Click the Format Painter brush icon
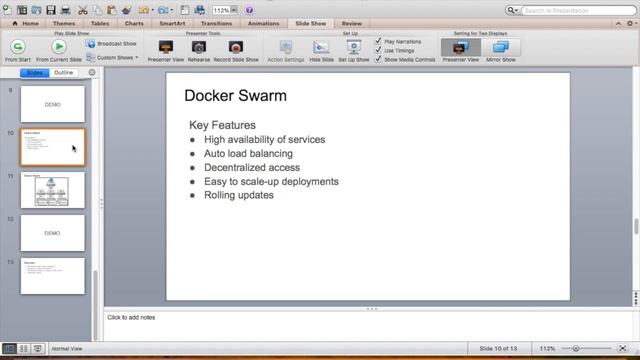This screenshot has height=360, width=640. [x=127, y=10]
